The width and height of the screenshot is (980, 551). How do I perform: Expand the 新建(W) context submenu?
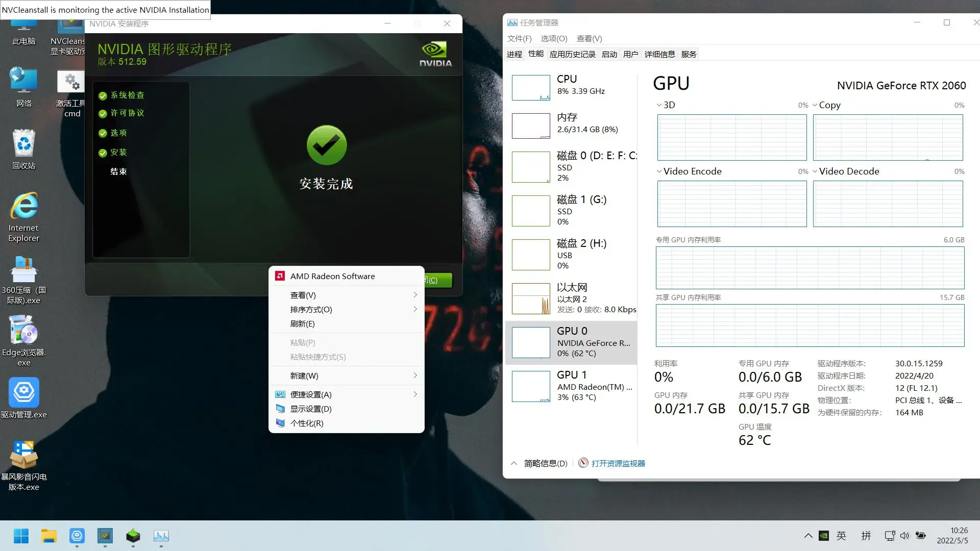point(347,376)
